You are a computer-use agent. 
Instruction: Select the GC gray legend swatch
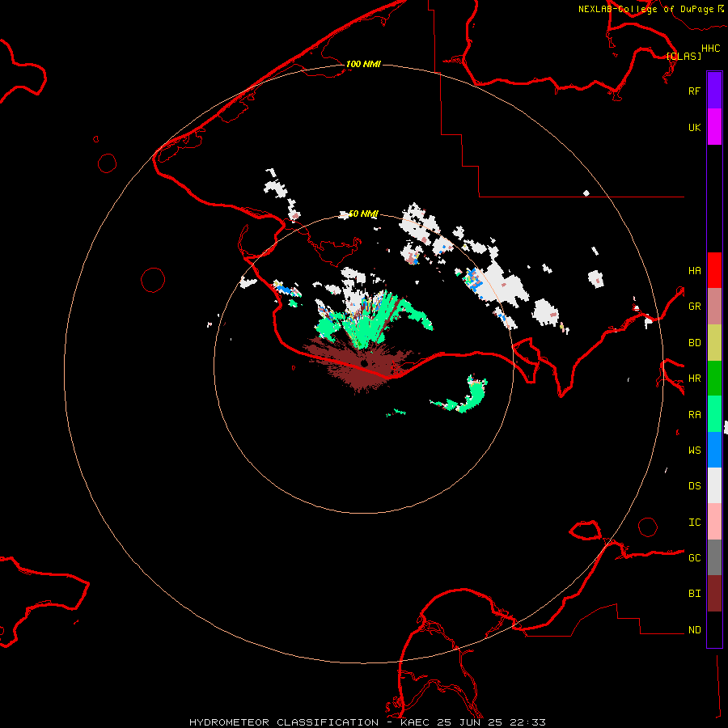coord(714,557)
